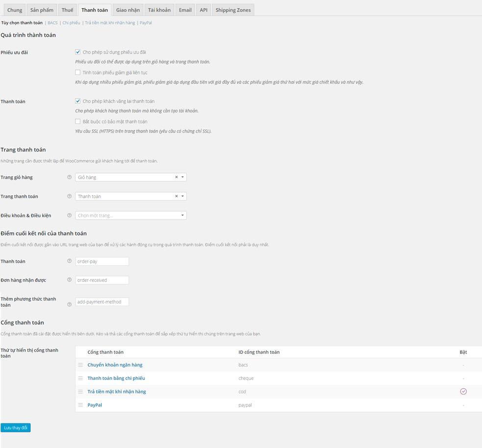
Task: Click enabled checkmark icon for cod gateway
Action: tap(463, 392)
